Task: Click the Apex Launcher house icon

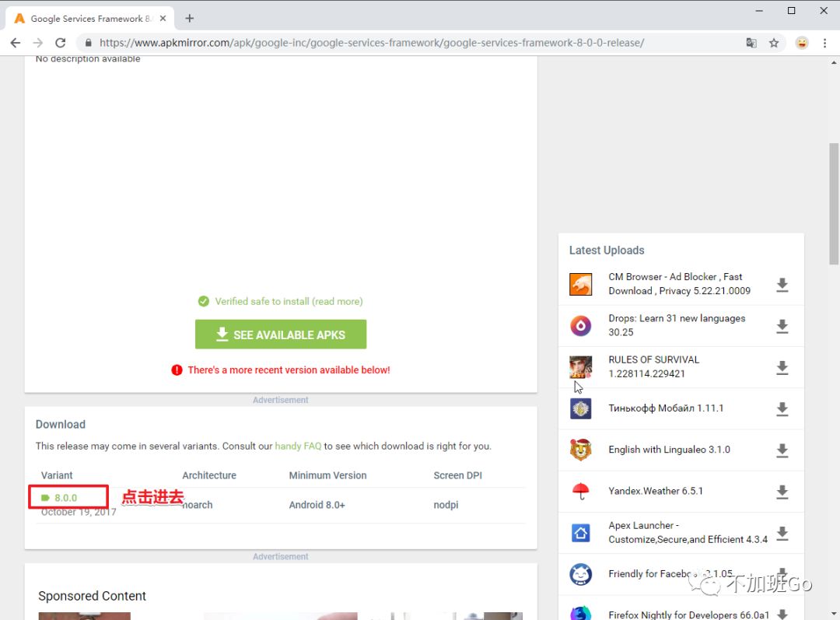Action: tap(580, 533)
